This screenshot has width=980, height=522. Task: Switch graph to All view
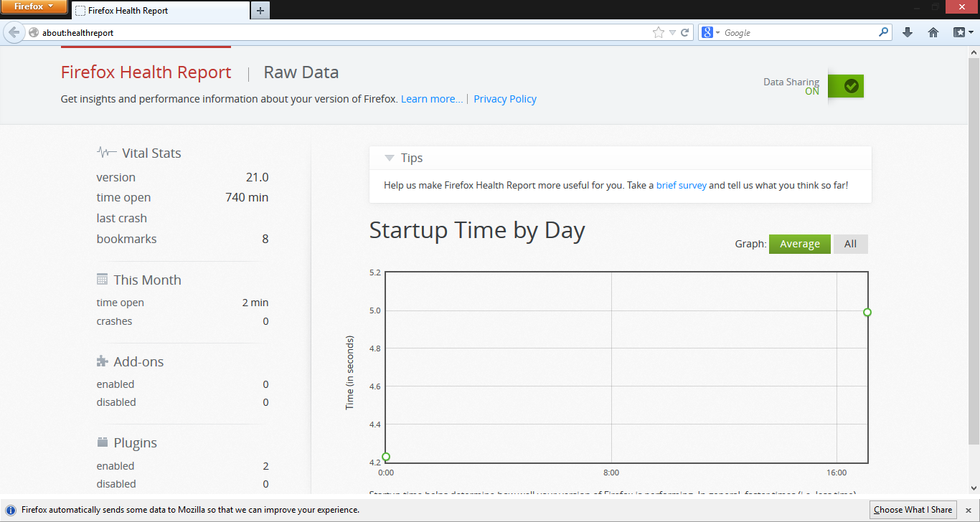[x=850, y=244]
